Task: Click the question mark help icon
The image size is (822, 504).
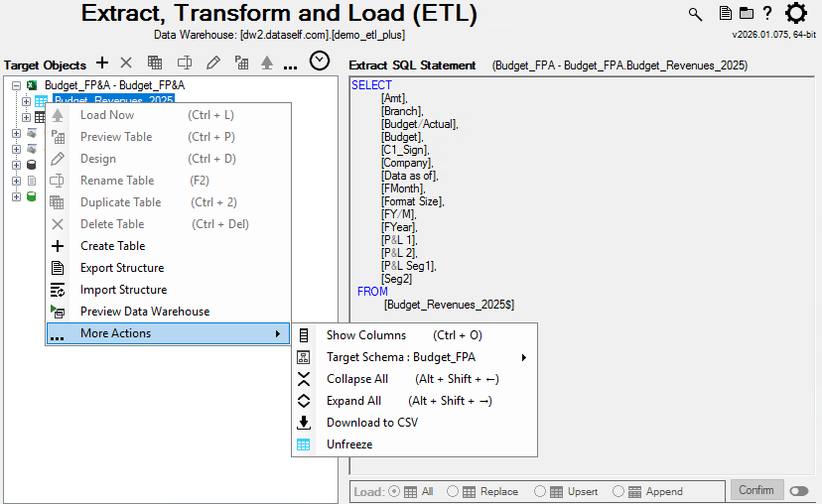Action: (766, 14)
